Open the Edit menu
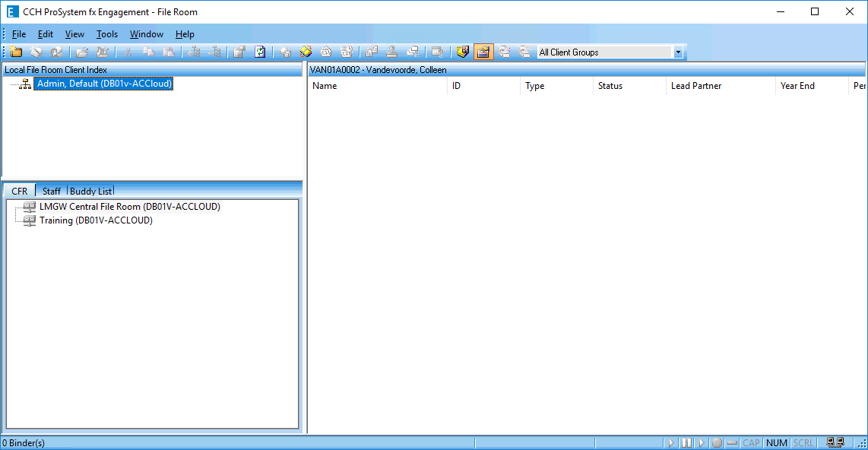 (x=46, y=33)
